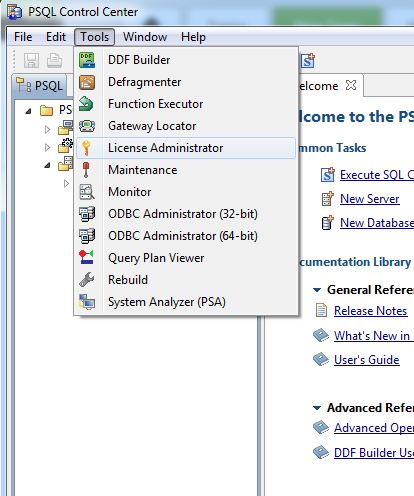Screen dimensions: 414x496
Task: Open the Window menu
Action: coord(145,37)
